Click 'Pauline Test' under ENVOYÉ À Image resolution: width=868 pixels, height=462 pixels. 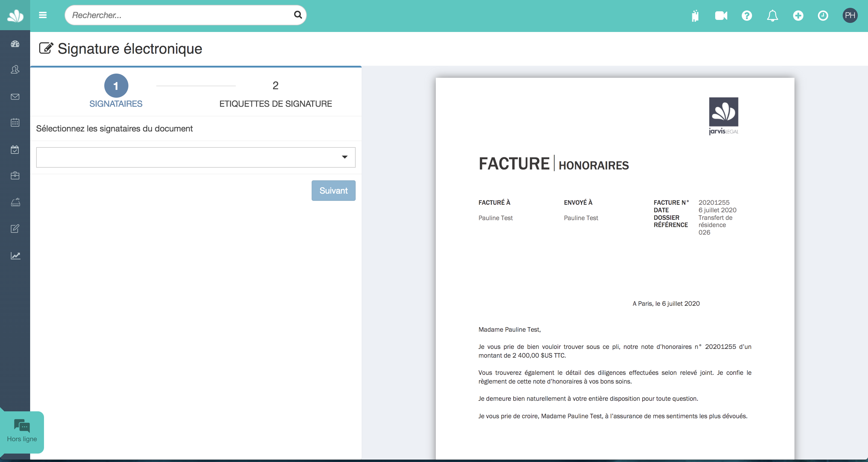coord(581,218)
